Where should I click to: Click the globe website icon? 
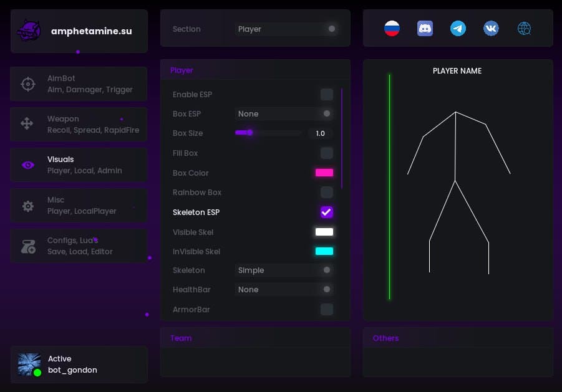click(x=524, y=28)
